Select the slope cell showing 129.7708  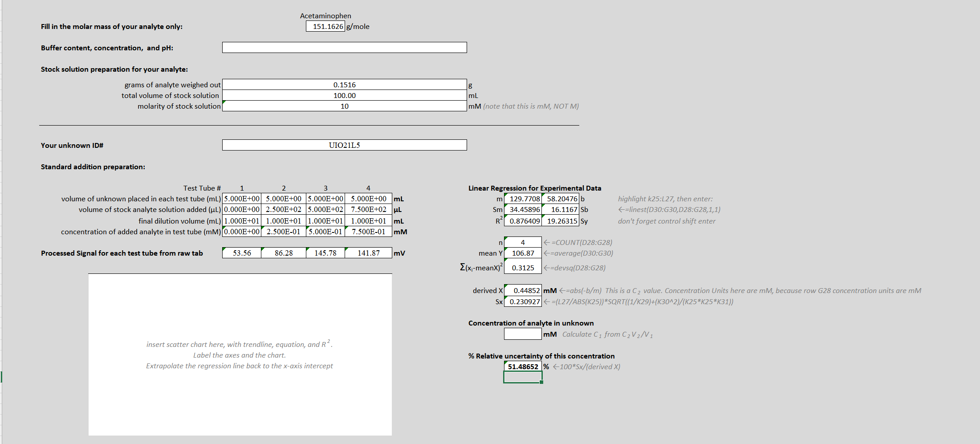click(522, 199)
